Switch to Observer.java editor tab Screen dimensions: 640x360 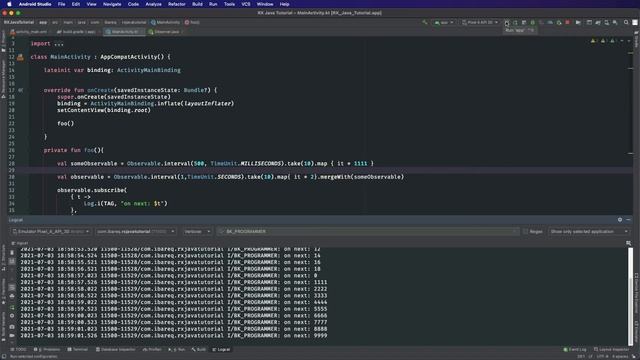(x=165, y=31)
